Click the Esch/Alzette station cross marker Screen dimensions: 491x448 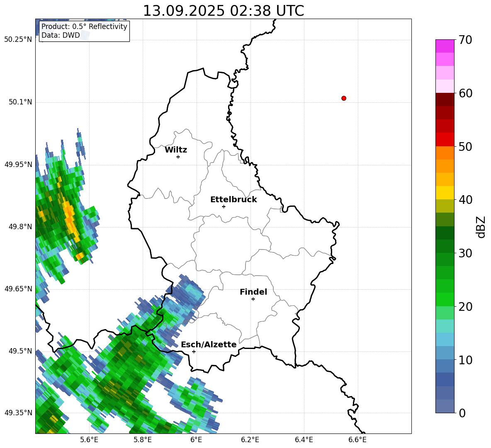(194, 351)
